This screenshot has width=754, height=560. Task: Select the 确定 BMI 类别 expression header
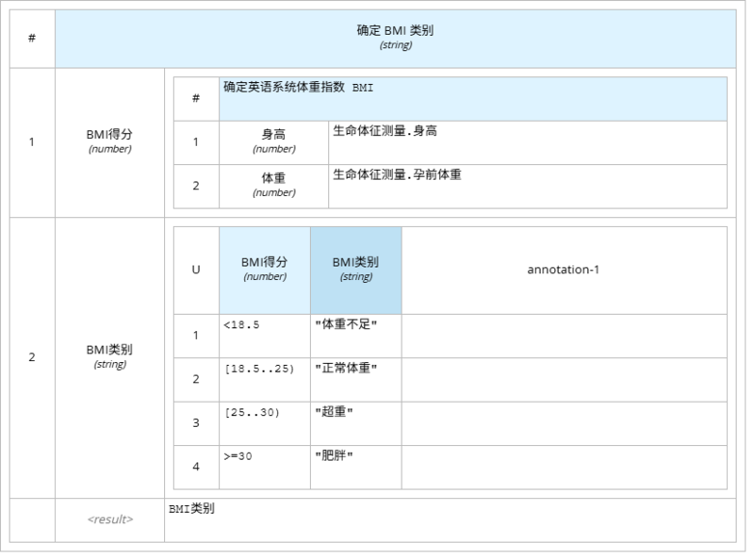tap(394, 38)
